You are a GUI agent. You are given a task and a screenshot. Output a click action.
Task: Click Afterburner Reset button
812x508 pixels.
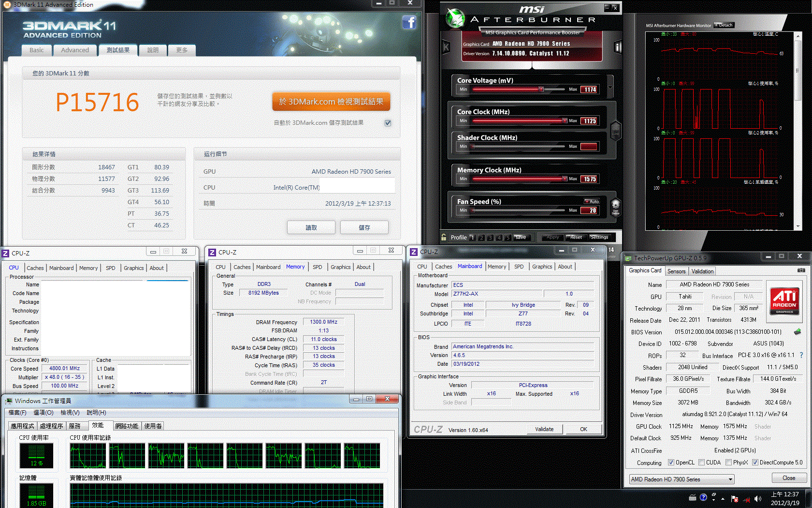pyautogui.click(x=576, y=237)
